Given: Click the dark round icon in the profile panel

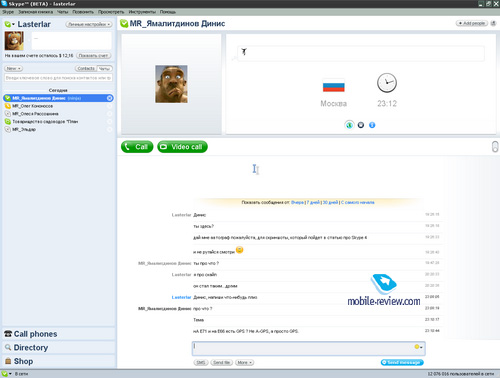Looking at the screenshot, I should (361, 125).
